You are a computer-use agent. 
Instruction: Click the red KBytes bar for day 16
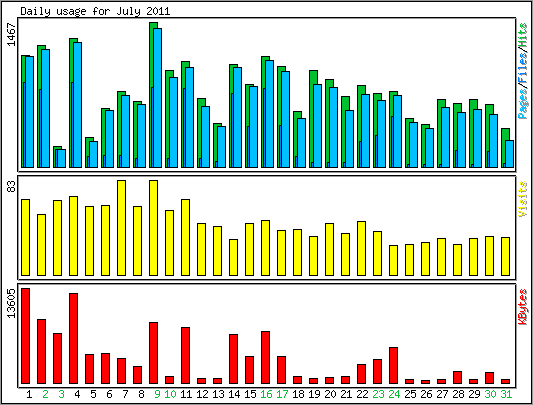[x=265, y=358]
